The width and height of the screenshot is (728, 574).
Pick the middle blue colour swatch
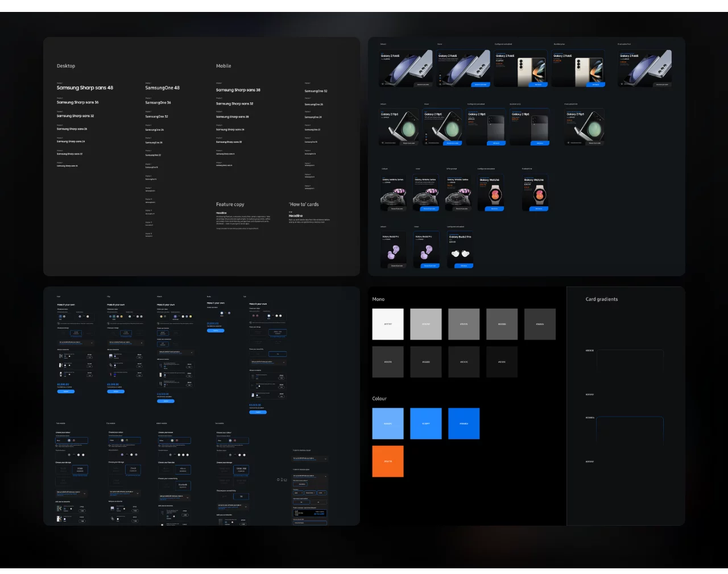pos(425,423)
